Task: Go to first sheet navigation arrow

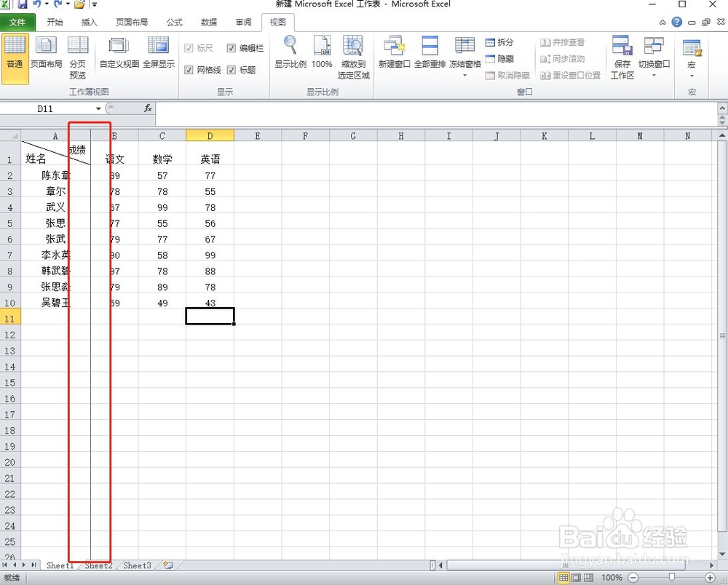Action: coord(4,565)
